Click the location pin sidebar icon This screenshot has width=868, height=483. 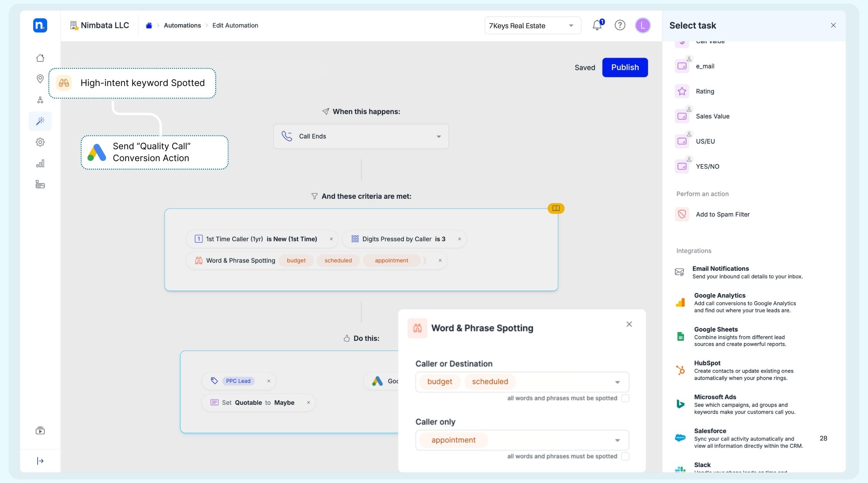(x=40, y=79)
